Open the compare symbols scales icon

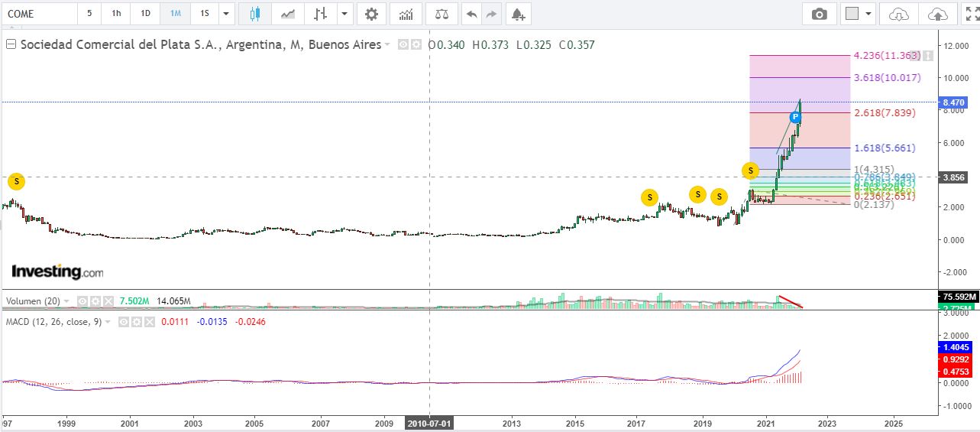(442, 14)
